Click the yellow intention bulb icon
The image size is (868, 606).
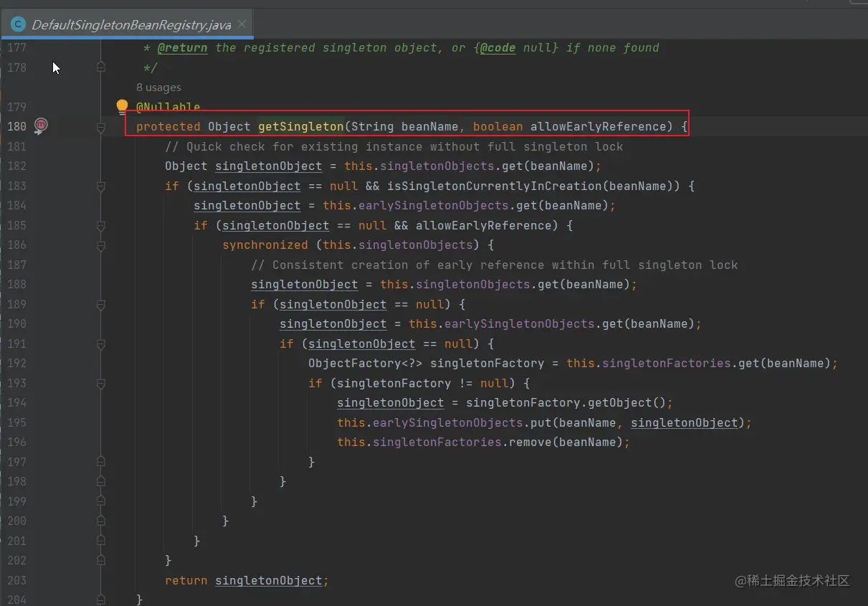point(122,106)
